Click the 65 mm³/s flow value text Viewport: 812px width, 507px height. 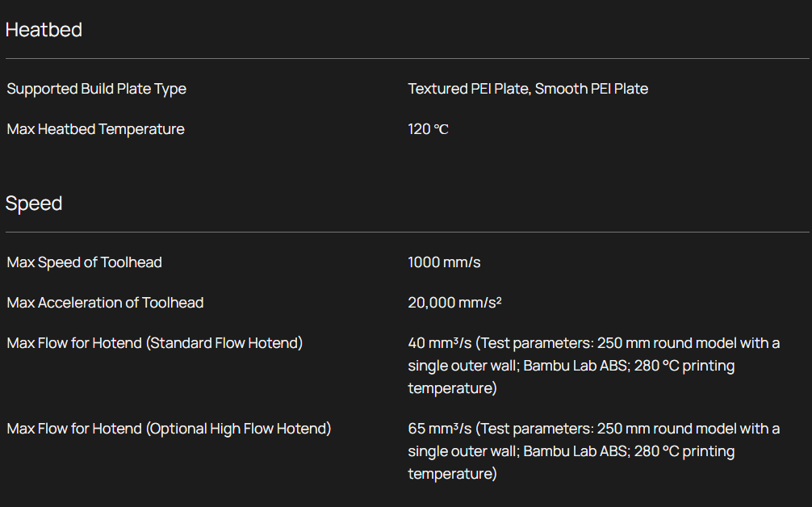439,429
